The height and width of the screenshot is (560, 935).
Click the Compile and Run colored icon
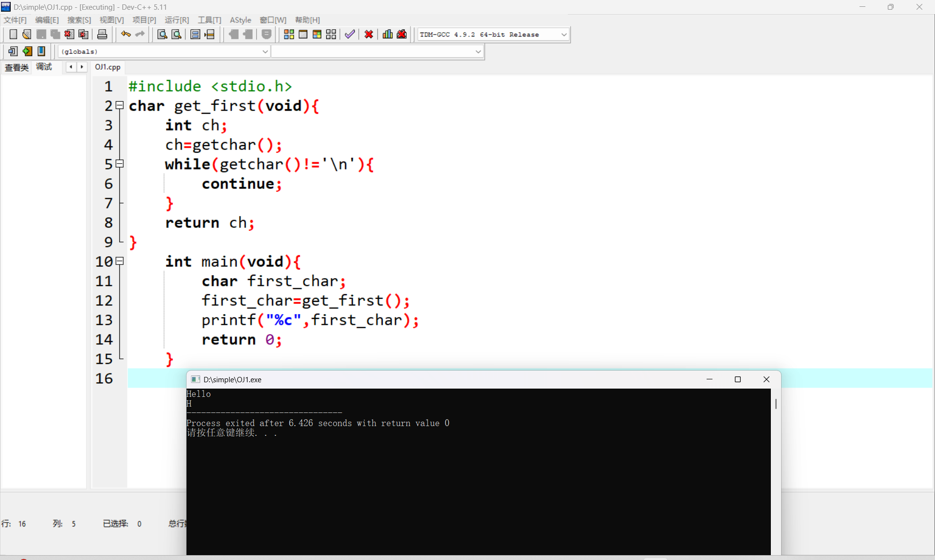(x=317, y=34)
